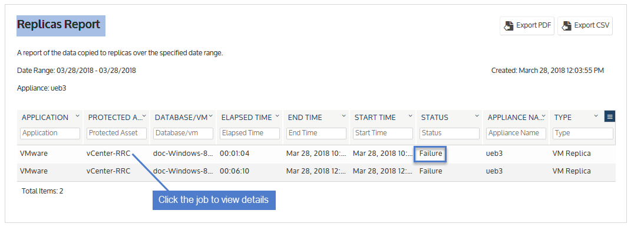The height and width of the screenshot is (240, 644).
Task: Click the Application filter field
Action: tap(49, 133)
